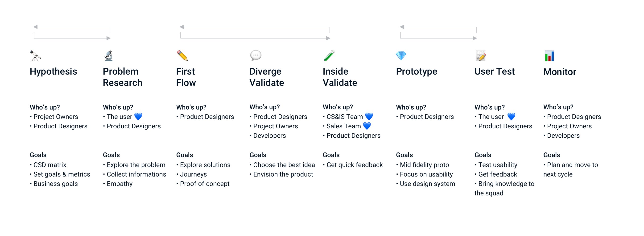
Task: Click the blue heart under User Test
Action: [x=511, y=116]
